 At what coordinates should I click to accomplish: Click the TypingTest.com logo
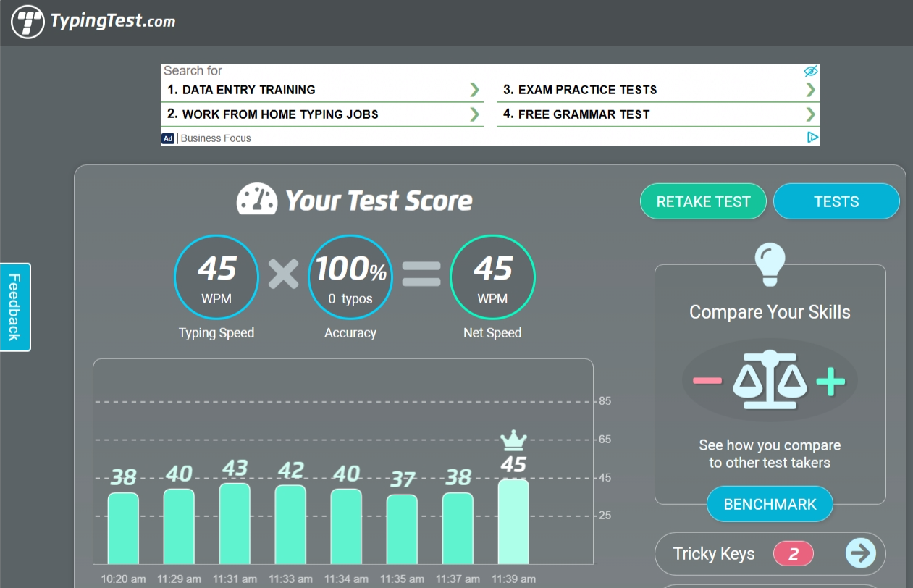93,22
